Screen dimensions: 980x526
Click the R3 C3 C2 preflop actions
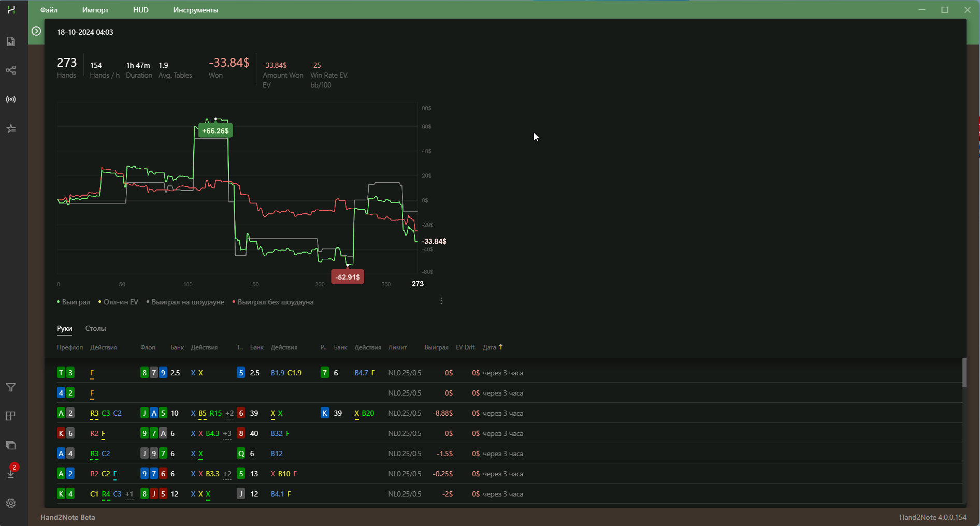click(x=106, y=413)
